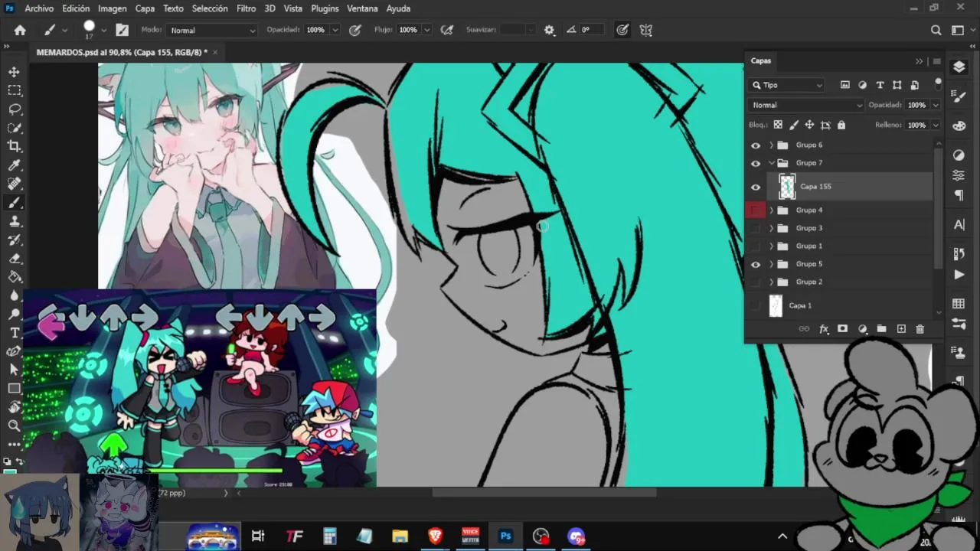Toggle pressure for size control
Image resolution: width=980 pixels, height=551 pixels.
click(622, 30)
